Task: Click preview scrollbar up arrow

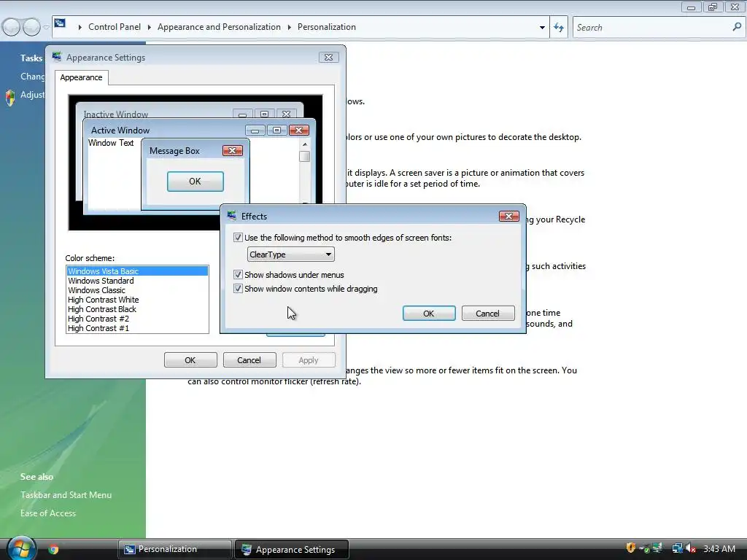Action: 304,144
